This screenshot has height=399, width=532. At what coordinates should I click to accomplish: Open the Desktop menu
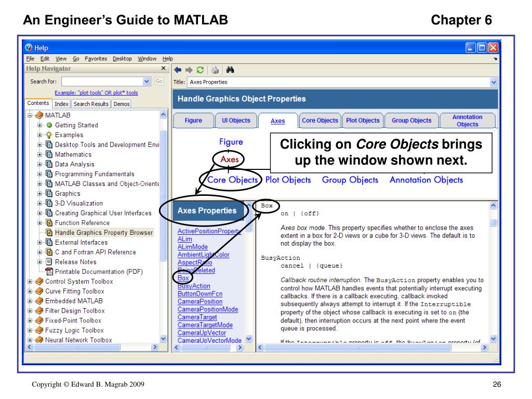(x=122, y=59)
